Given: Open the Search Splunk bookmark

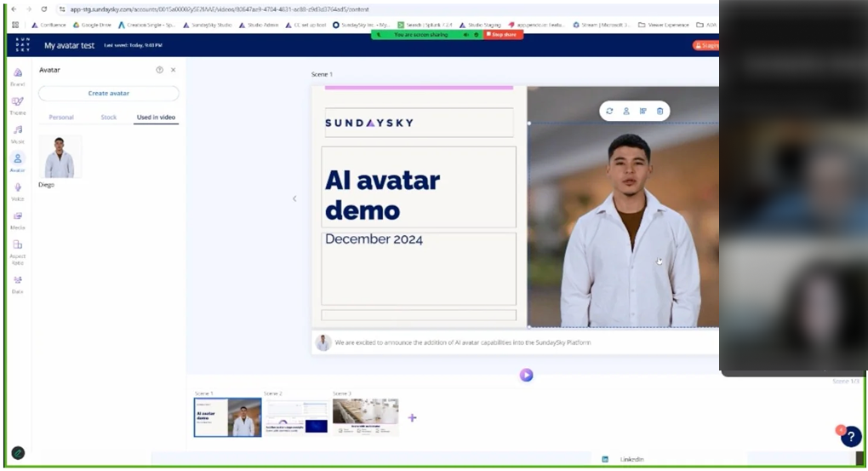Looking at the screenshot, I should tap(425, 25).
